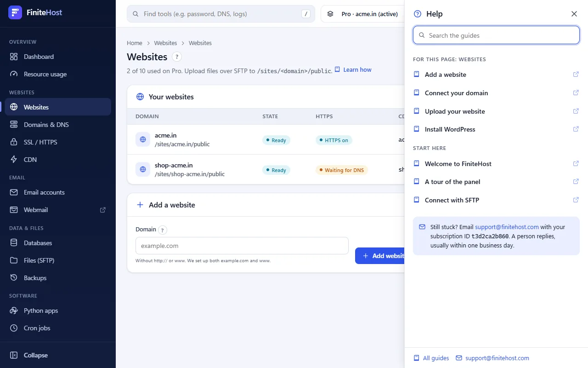
Task: Click the FiniteHost logo icon
Action: pyautogui.click(x=15, y=12)
